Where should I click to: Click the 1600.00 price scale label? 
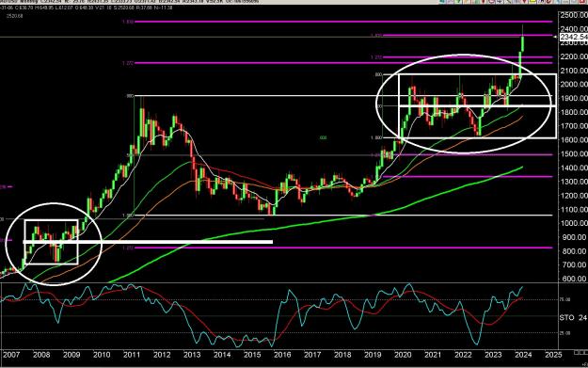574,140
